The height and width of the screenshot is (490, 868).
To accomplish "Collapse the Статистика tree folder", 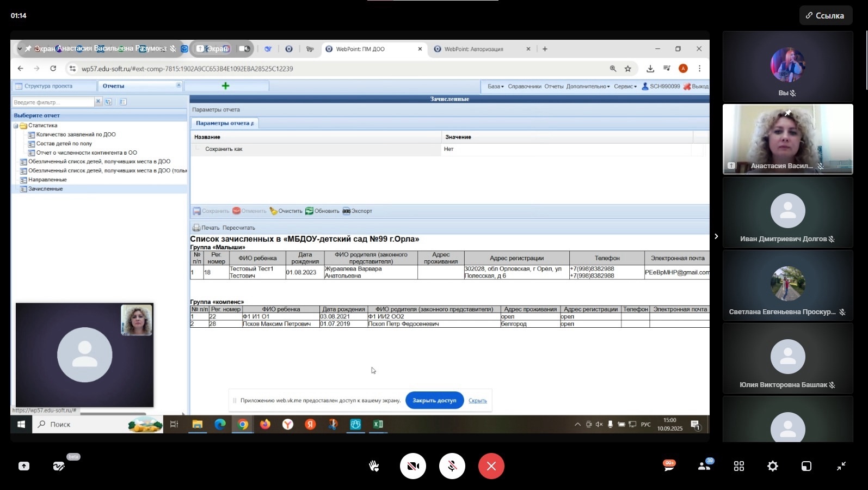I will 16,126.
